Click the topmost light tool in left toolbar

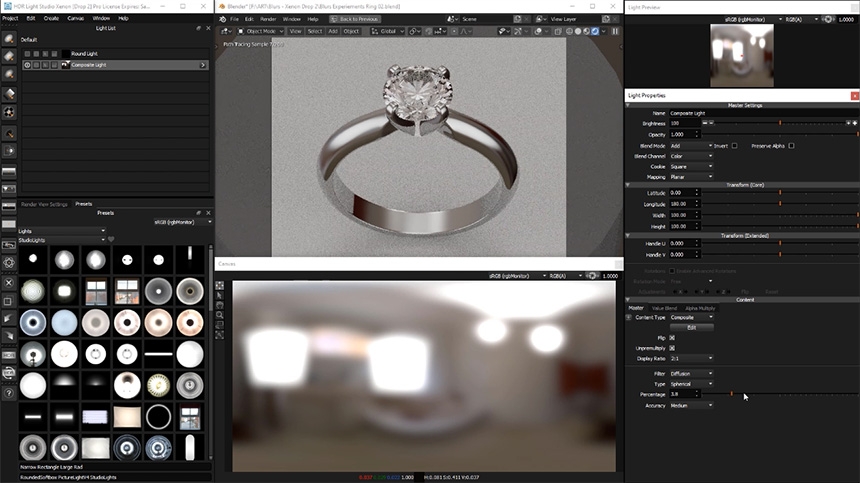pos(9,38)
